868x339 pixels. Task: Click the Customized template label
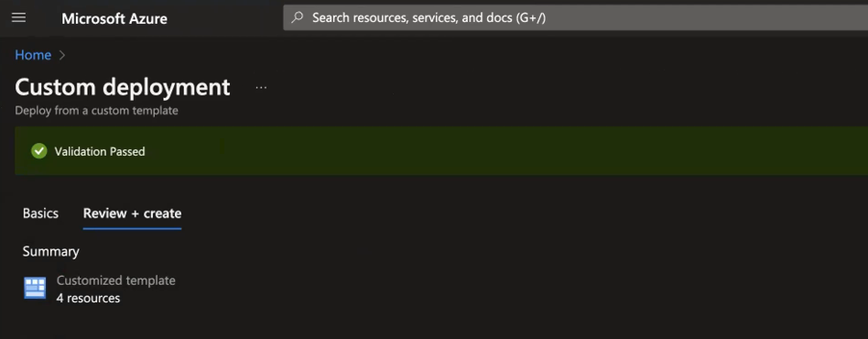click(115, 280)
